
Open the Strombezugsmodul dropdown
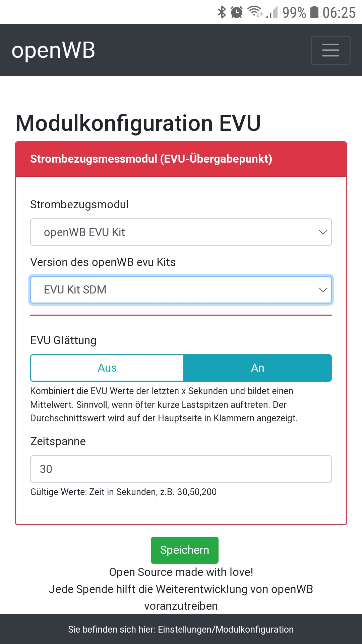click(x=181, y=232)
